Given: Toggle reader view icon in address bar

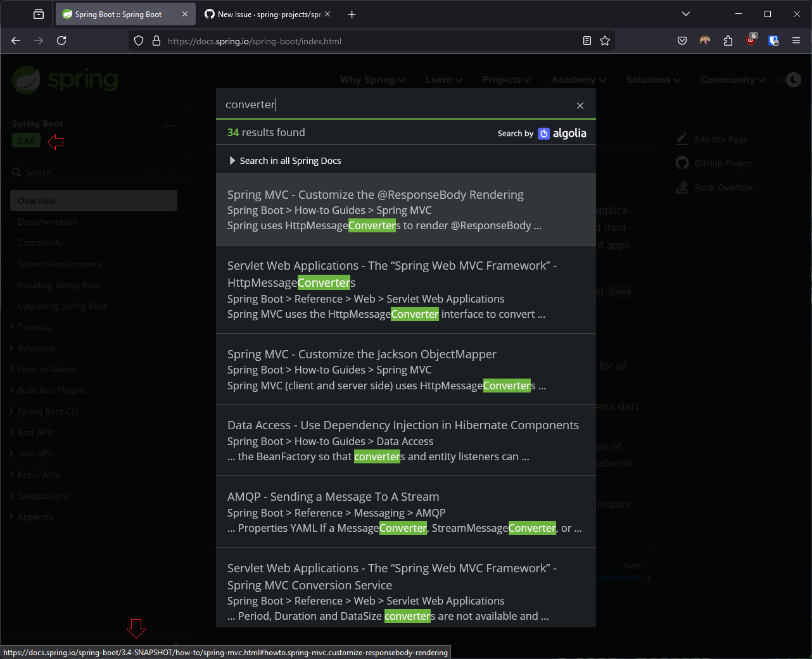Looking at the screenshot, I should pyautogui.click(x=587, y=41).
